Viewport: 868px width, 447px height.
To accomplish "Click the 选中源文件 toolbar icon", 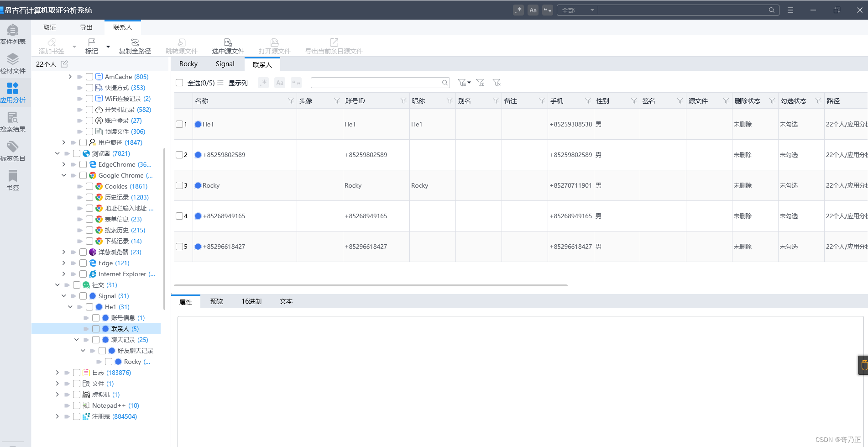I will 228,42.
